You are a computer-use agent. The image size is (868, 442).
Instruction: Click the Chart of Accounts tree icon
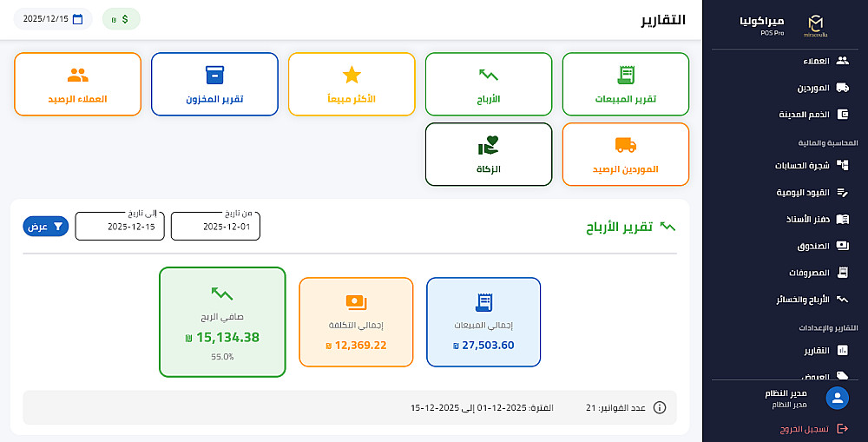842,165
